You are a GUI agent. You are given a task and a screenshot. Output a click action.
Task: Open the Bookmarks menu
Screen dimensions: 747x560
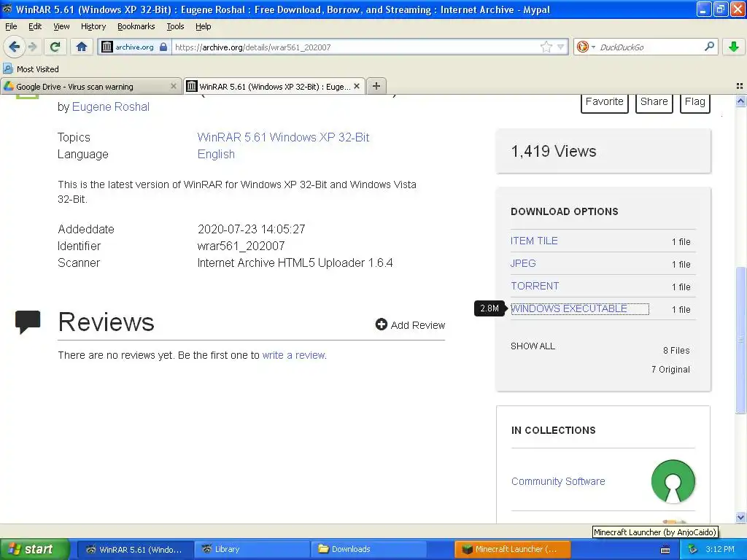[136, 26]
